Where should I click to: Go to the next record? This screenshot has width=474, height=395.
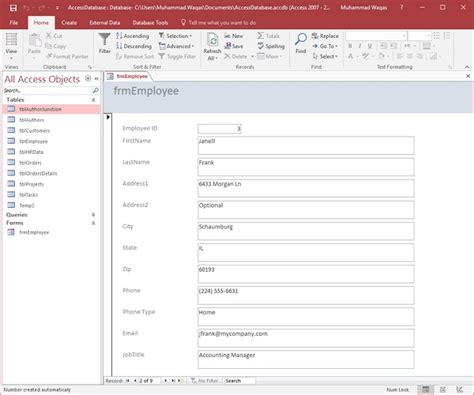coord(165,380)
